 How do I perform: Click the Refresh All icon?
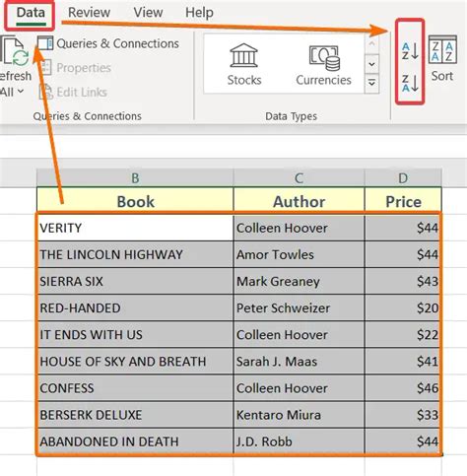15,51
